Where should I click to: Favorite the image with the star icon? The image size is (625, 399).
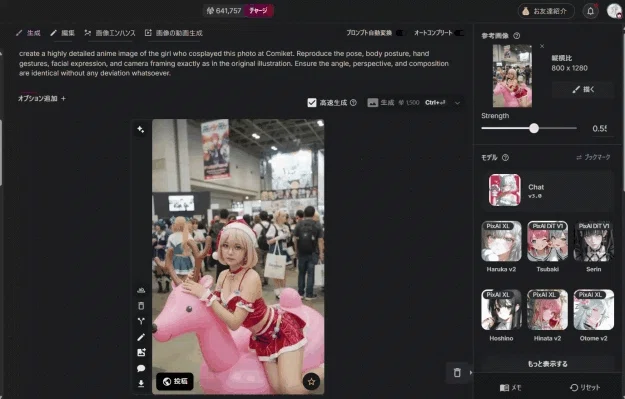pos(311,381)
